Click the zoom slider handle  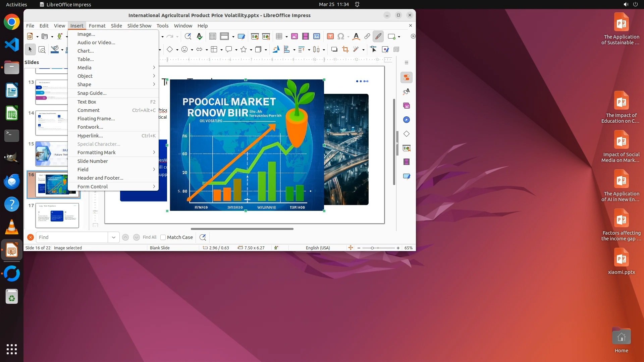point(372,248)
